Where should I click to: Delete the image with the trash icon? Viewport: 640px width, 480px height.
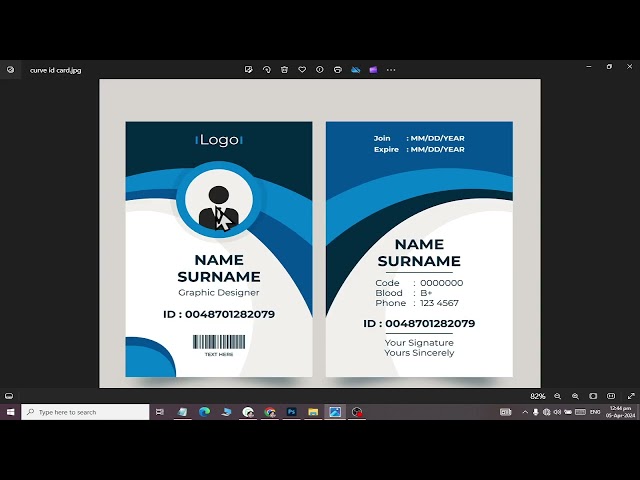coord(284,70)
